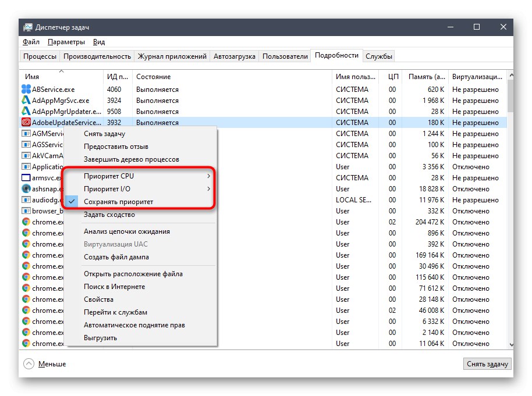
Task: Click the Task Manager title bar icon
Action: [28, 27]
